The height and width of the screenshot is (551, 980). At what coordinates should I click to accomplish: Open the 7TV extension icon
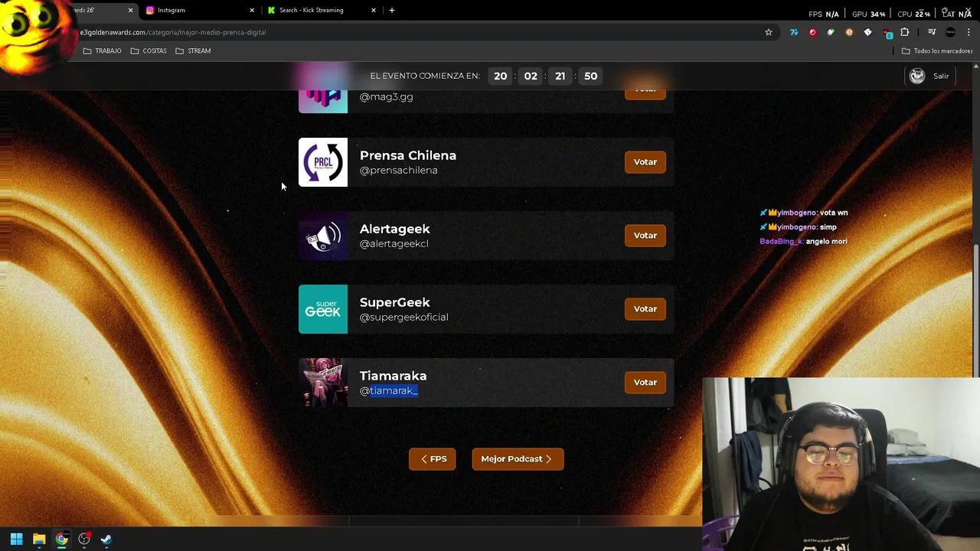794,32
